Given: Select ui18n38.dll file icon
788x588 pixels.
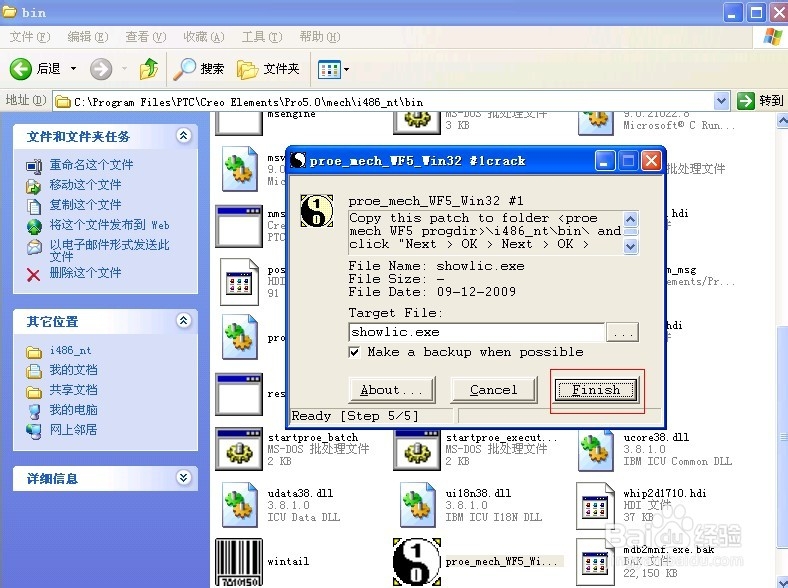Looking at the screenshot, I should click(418, 505).
